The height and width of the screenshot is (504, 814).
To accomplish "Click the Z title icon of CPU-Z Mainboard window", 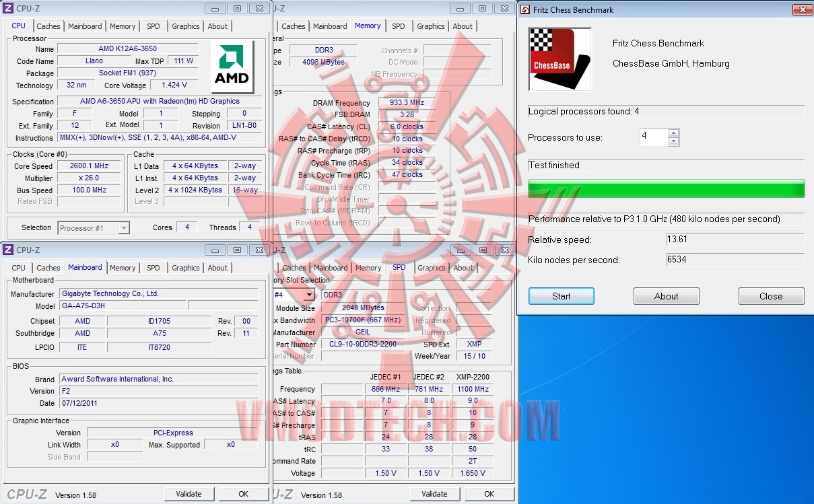I will (8, 250).
